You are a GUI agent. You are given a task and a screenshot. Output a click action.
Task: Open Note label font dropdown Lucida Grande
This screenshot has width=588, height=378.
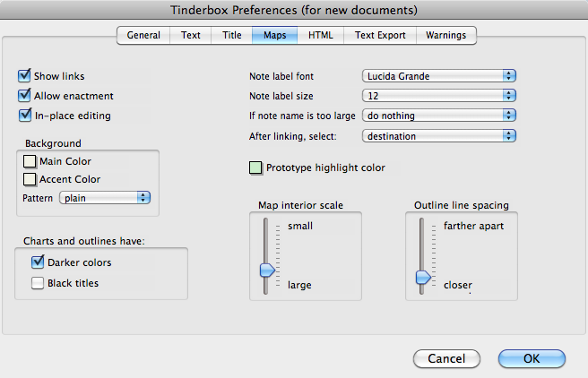(x=439, y=76)
